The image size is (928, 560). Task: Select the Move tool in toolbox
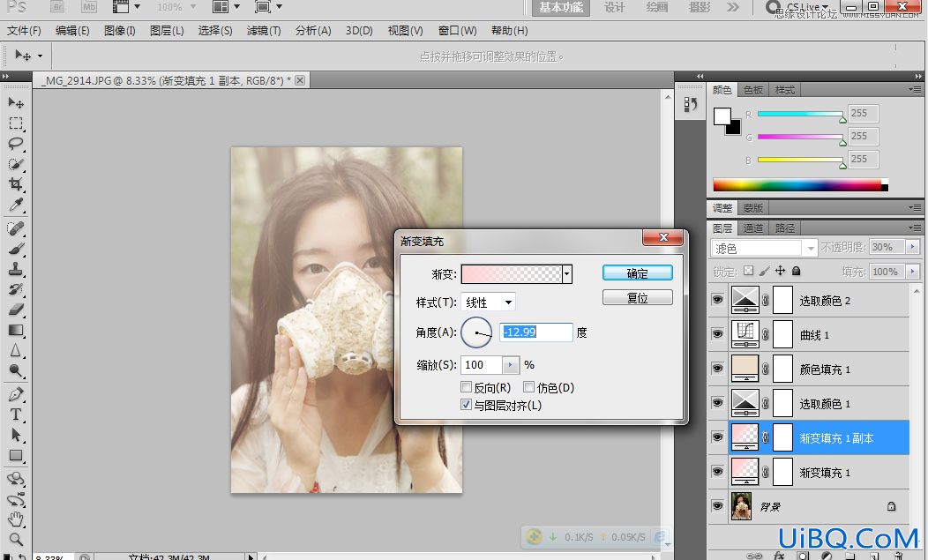pyautogui.click(x=16, y=103)
